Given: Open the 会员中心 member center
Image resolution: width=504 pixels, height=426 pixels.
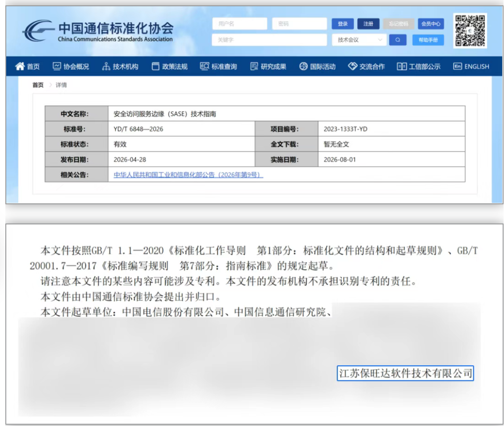Looking at the screenshot, I should (x=431, y=24).
